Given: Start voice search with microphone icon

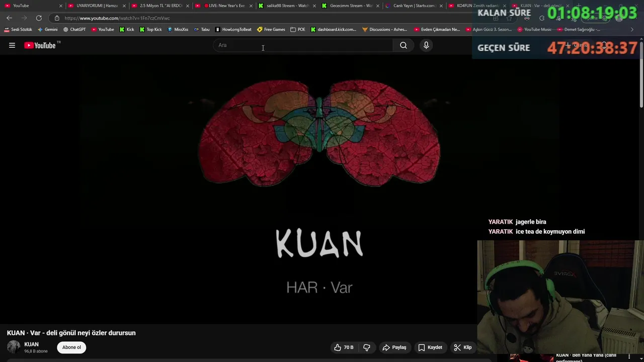Looking at the screenshot, I should tap(426, 45).
